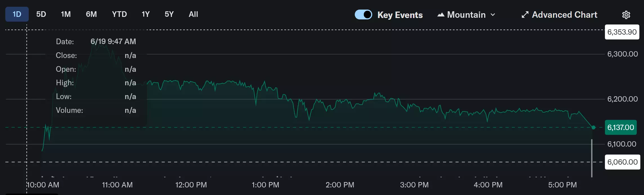Choose the 6M time range

(91, 14)
